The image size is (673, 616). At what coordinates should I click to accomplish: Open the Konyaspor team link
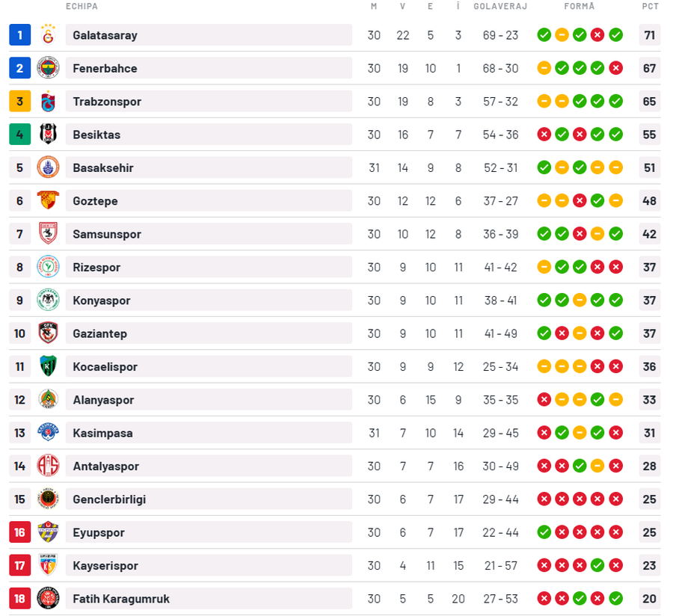(x=102, y=301)
